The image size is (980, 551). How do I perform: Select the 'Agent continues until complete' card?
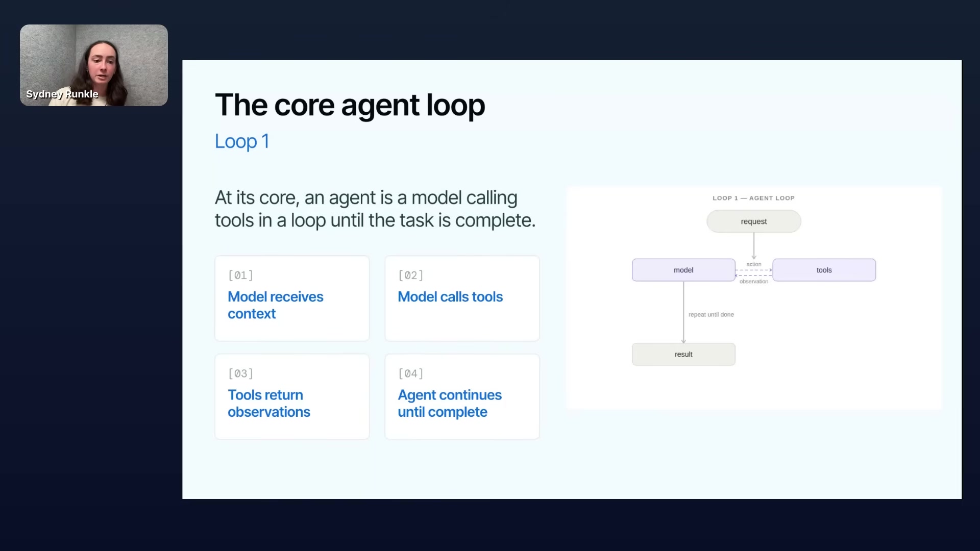click(x=462, y=396)
